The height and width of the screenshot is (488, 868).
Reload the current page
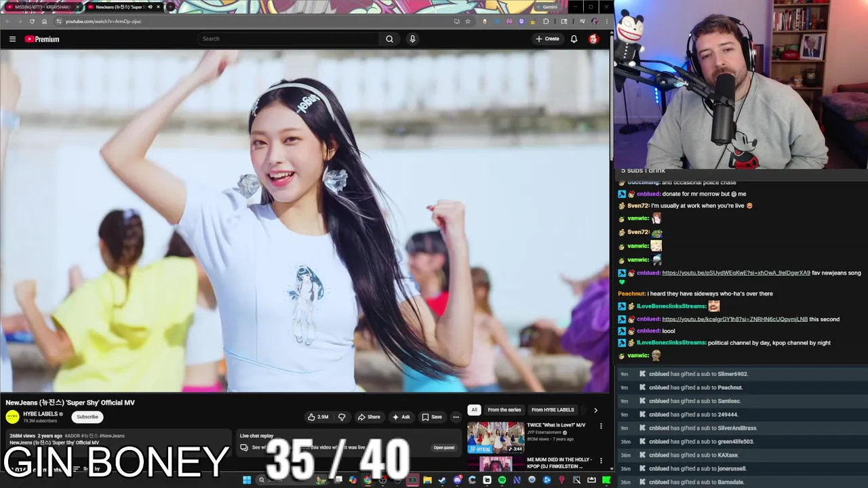point(32,21)
